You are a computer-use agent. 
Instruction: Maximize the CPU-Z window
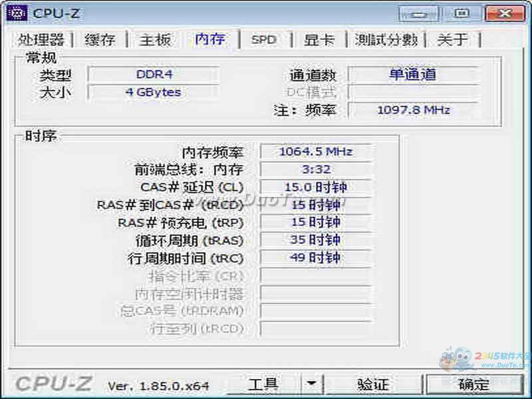pos(462,13)
